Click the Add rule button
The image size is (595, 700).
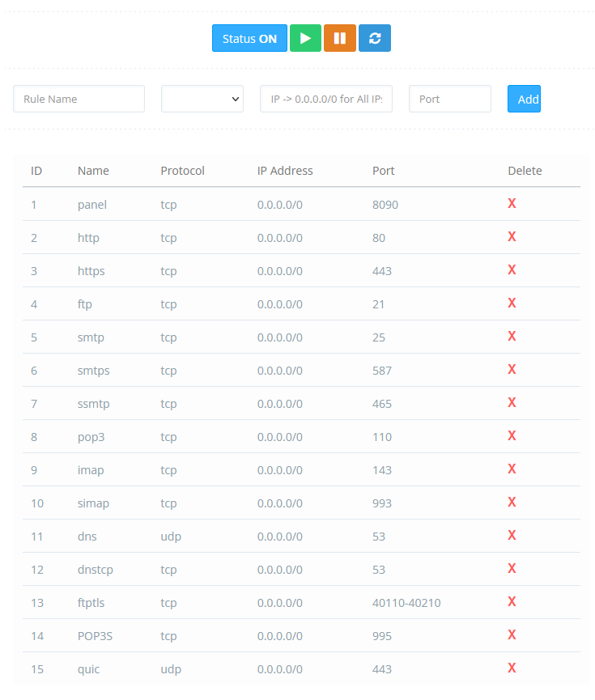524,99
